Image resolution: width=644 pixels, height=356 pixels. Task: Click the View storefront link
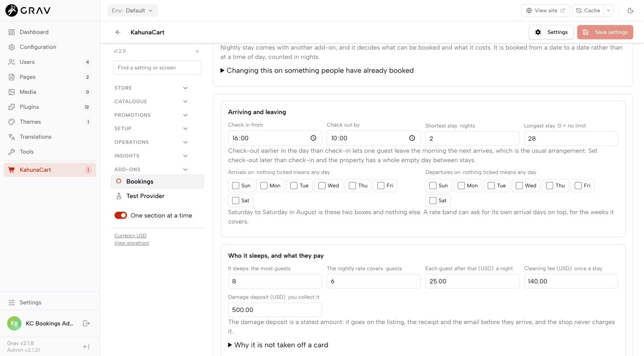tap(132, 243)
